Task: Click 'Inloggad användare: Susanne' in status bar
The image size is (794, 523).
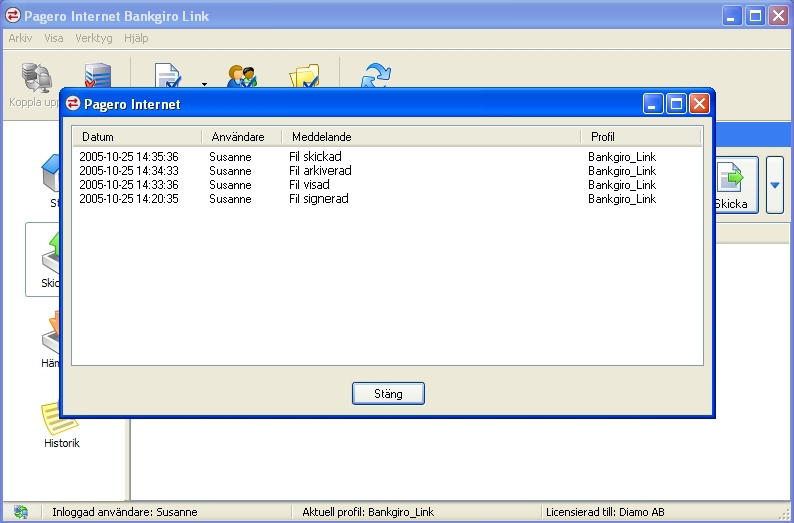Action: [x=125, y=512]
